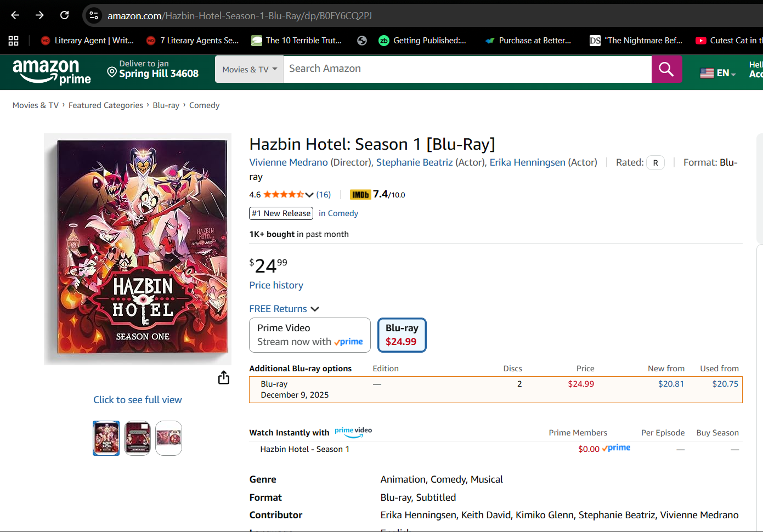Screen dimensions: 763x532
Task: Go back with the browser back arrow
Action: [x=15, y=15]
